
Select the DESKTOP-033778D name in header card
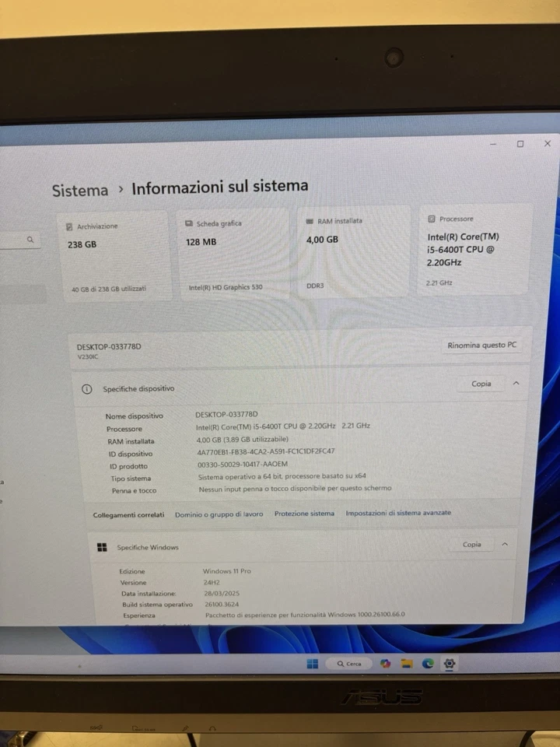pyautogui.click(x=109, y=347)
